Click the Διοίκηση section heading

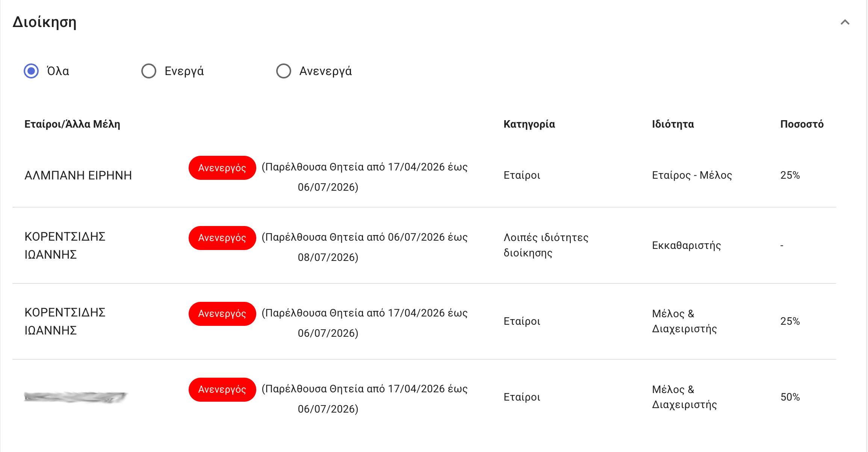[44, 22]
